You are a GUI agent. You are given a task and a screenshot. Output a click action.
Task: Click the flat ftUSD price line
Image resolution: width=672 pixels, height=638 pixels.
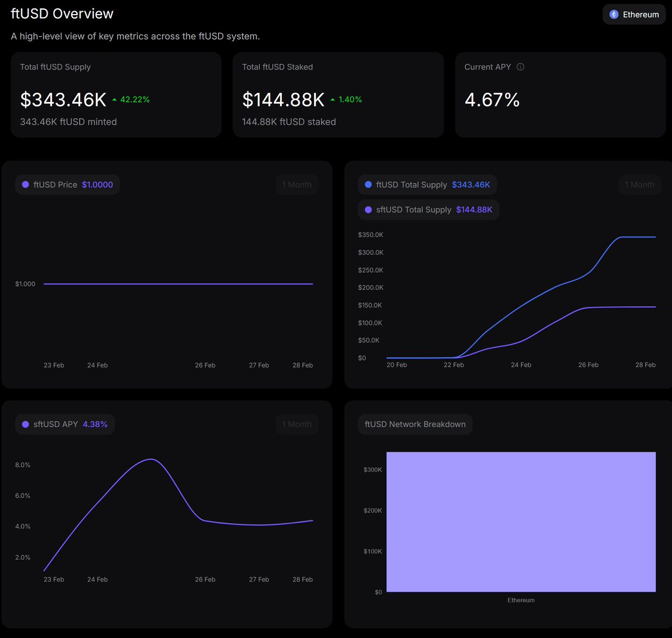178,284
